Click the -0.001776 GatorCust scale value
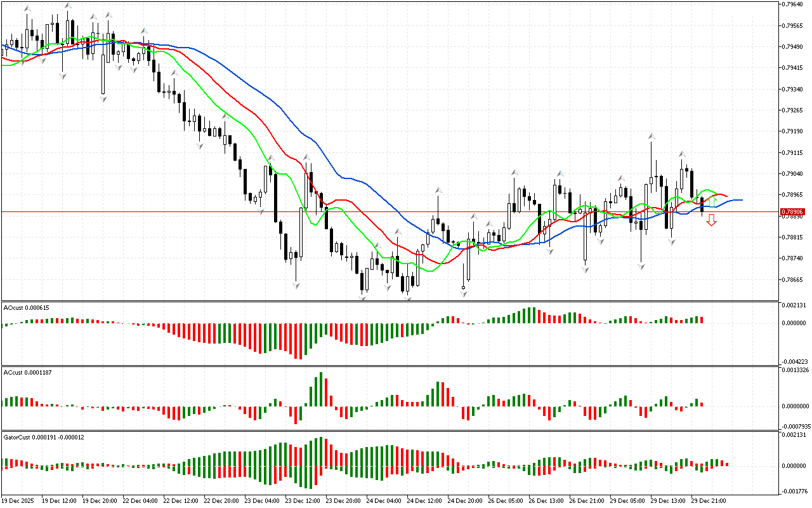Image resolution: width=812 pixels, height=508 pixels. [796, 490]
